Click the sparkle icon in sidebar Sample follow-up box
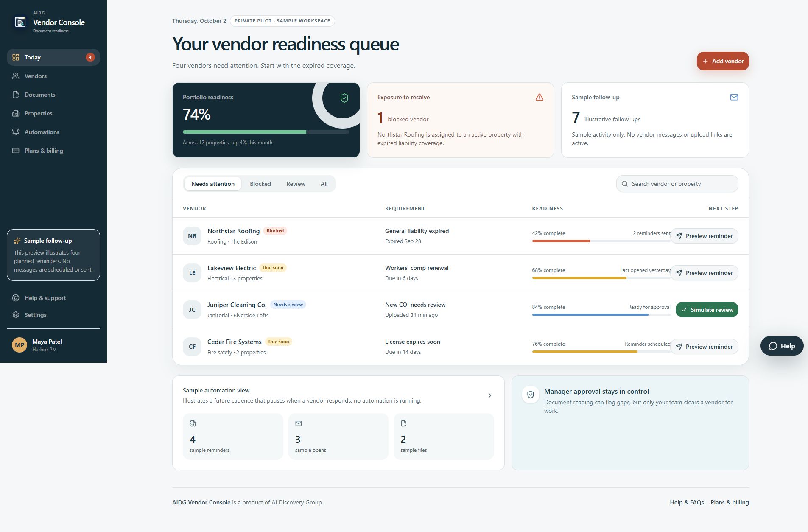This screenshot has height=532, width=808. (17, 241)
